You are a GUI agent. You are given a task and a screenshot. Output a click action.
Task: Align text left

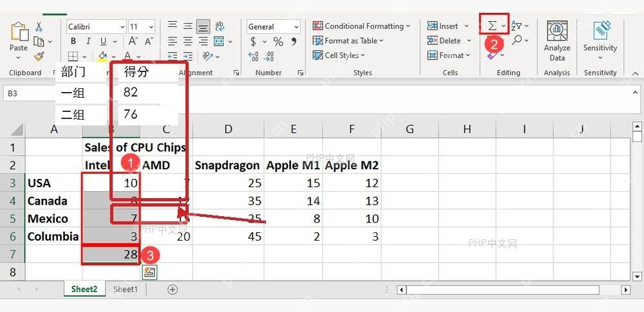173,41
